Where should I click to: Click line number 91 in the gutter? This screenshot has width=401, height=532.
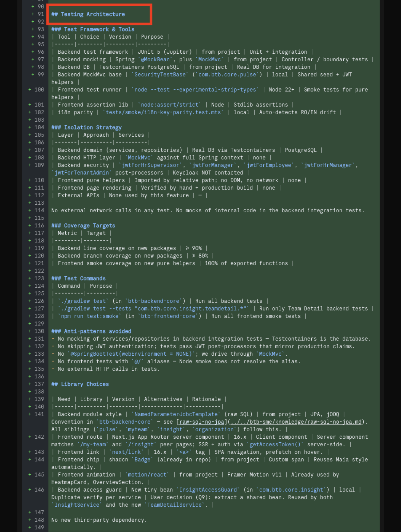click(x=41, y=14)
